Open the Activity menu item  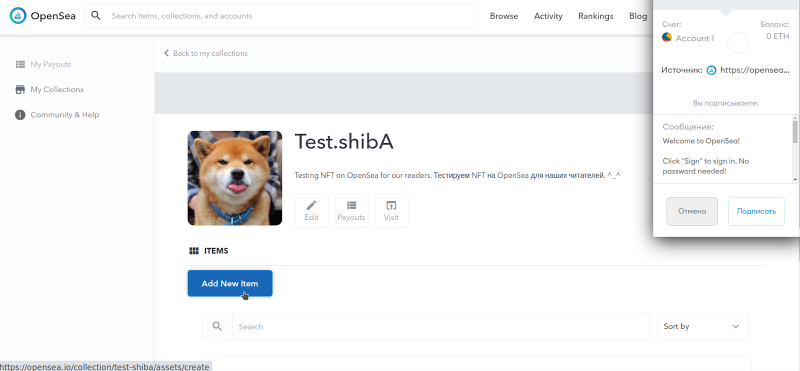[x=548, y=16]
